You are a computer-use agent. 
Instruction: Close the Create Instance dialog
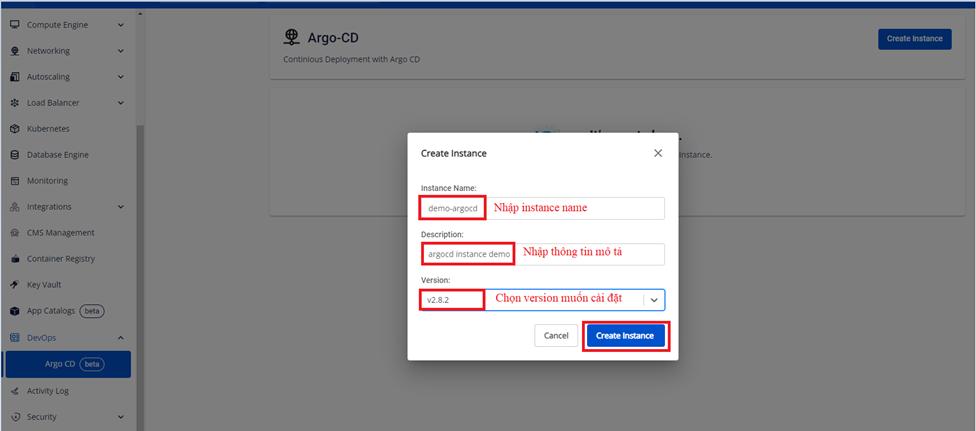tap(658, 153)
